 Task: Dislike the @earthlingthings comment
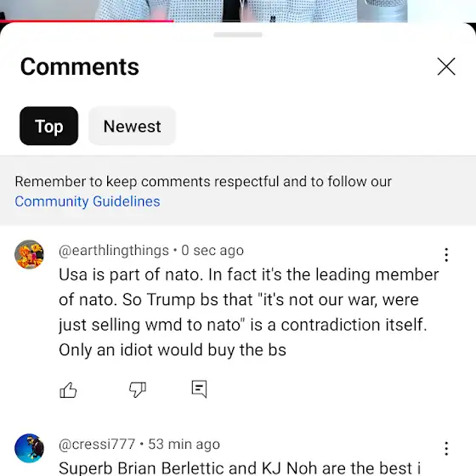coord(138,390)
